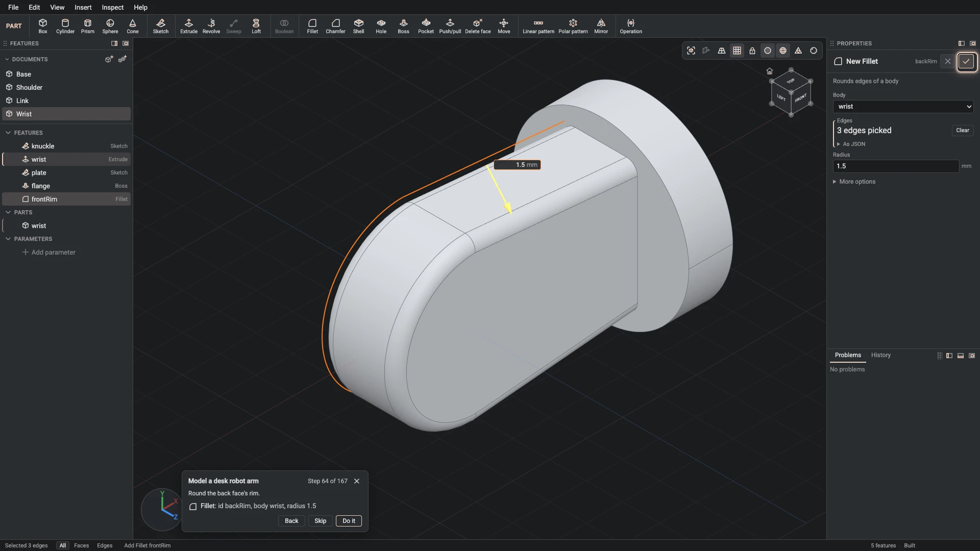Expand the As JSON disclosure
Image resolution: width=980 pixels, height=551 pixels.
click(x=851, y=144)
